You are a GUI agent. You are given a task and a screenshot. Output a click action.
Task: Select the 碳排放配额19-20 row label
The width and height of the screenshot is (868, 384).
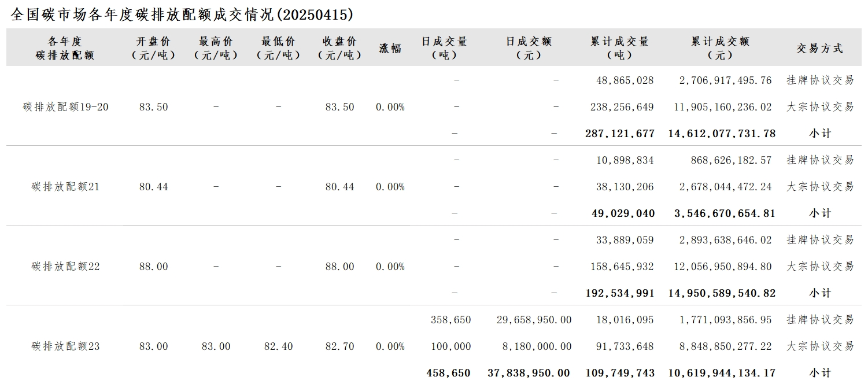point(66,107)
